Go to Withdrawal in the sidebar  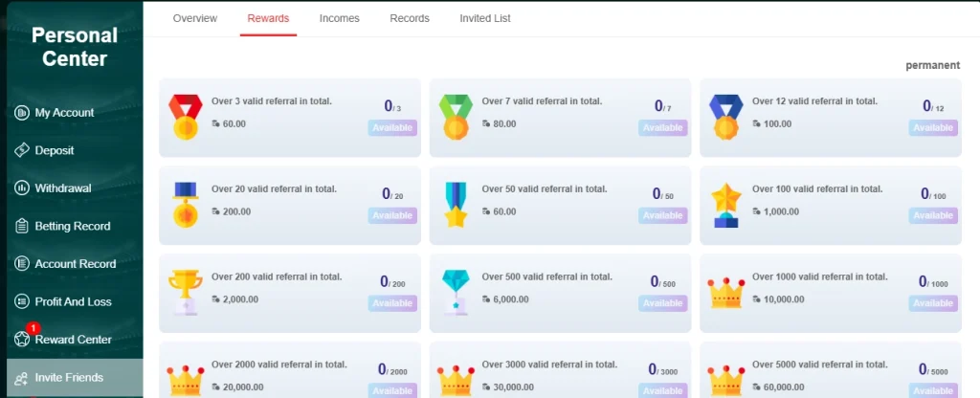pos(63,188)
